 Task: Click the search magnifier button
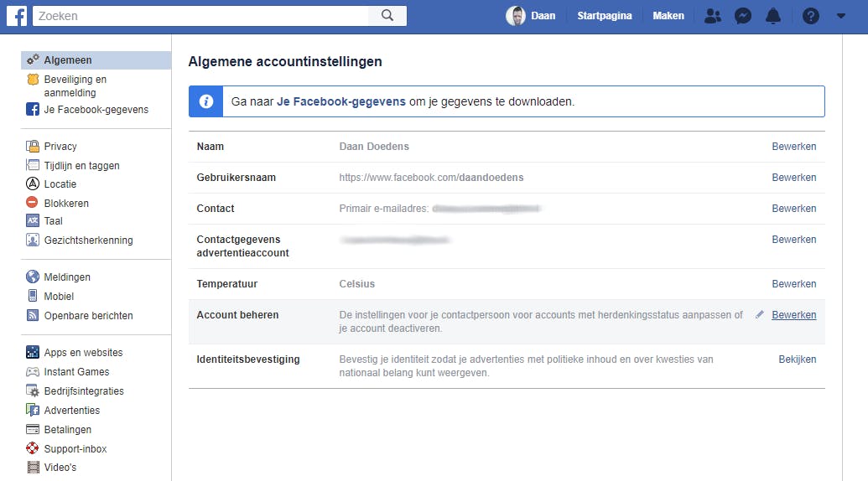pos(387,15)
